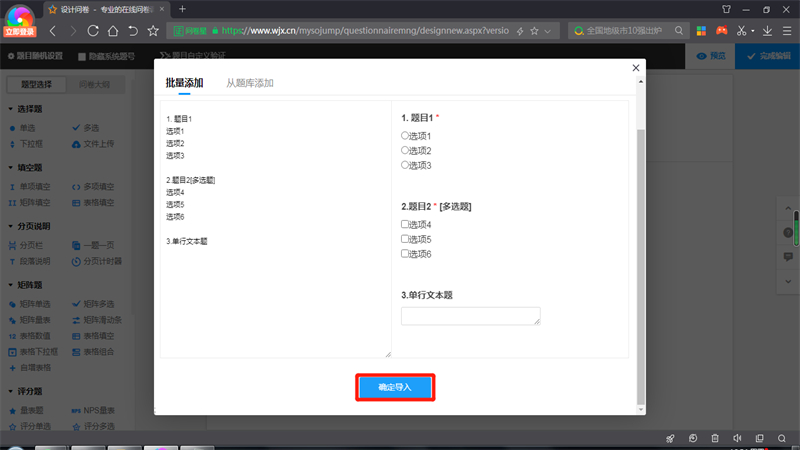Click the scissors screenshot tool icon
Viewport: 800px width, 450px height.
click(x=741, y=31)
